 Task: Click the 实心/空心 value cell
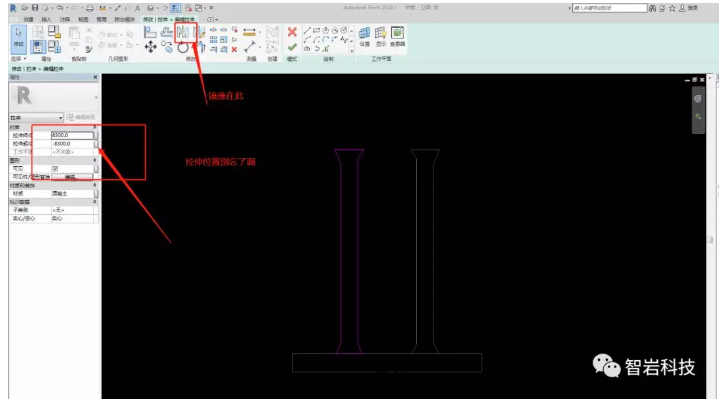pos(72,218)
